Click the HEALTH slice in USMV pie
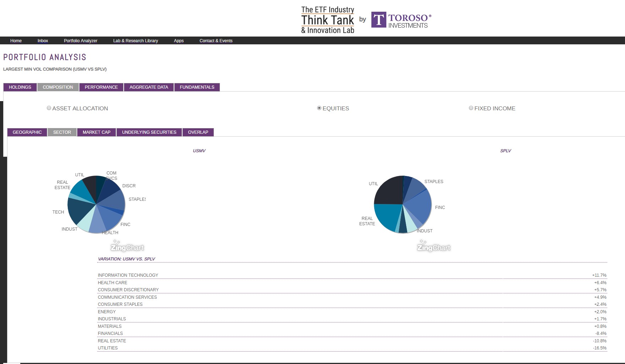Viewport: 625px width, 364px height. 98,224
